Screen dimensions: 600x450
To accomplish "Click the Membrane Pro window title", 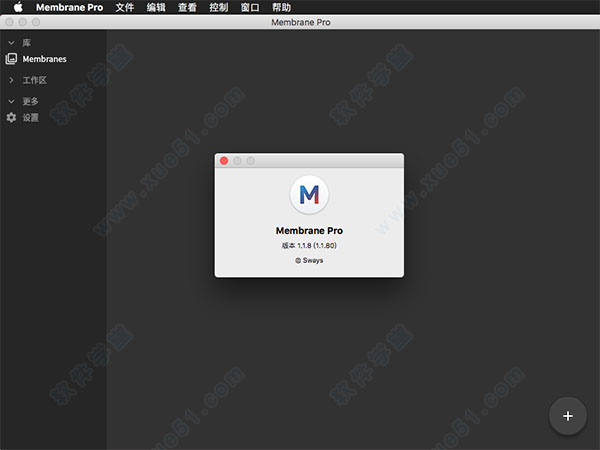I will click(301, 23).
